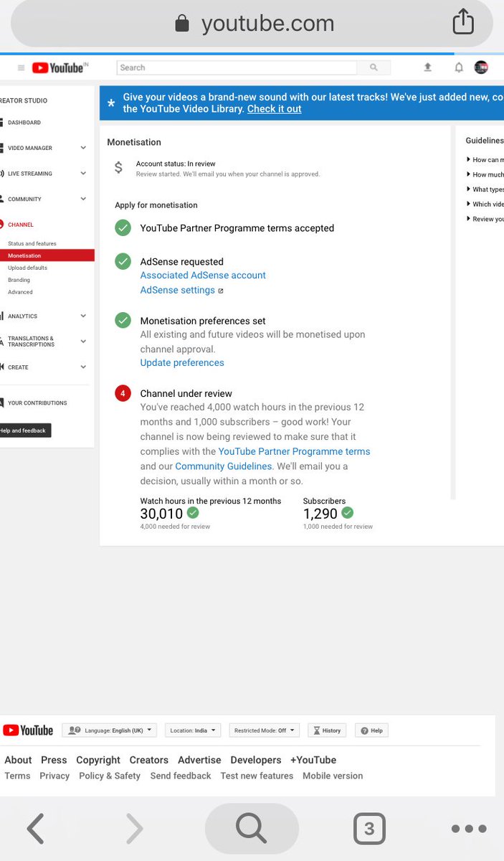Image resolution: width=504 pixels, height=861 pixels.
Task: Click the upload arrow icon
Action: [x=428, y=67]
